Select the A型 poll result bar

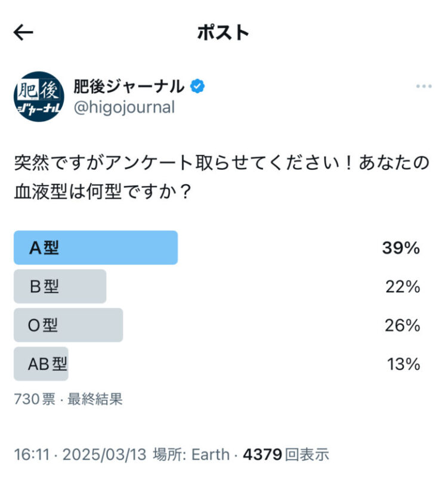95,247
